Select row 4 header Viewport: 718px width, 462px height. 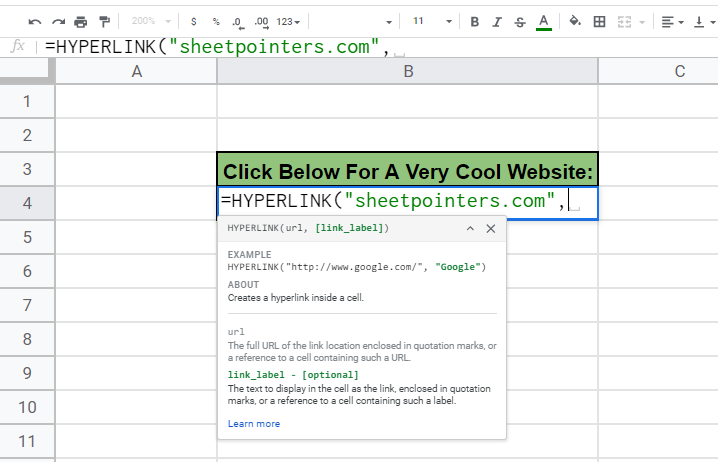[x=27, y=203]
